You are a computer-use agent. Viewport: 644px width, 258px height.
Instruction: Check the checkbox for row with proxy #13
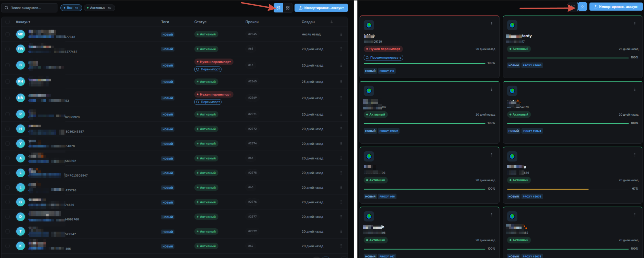click(x=7, y=65)
